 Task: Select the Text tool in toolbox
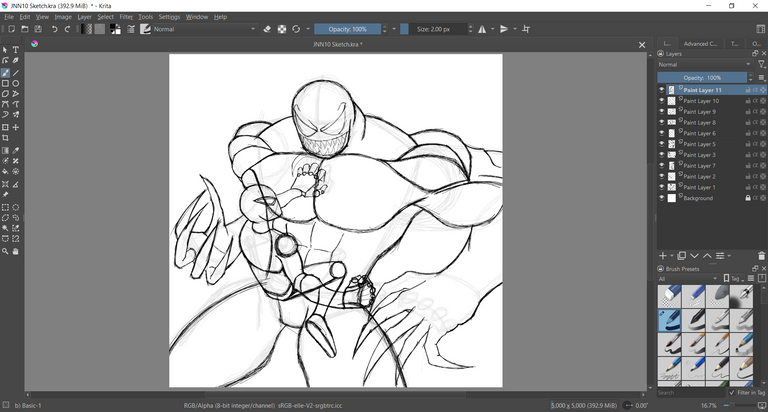(x=16, y=50)
